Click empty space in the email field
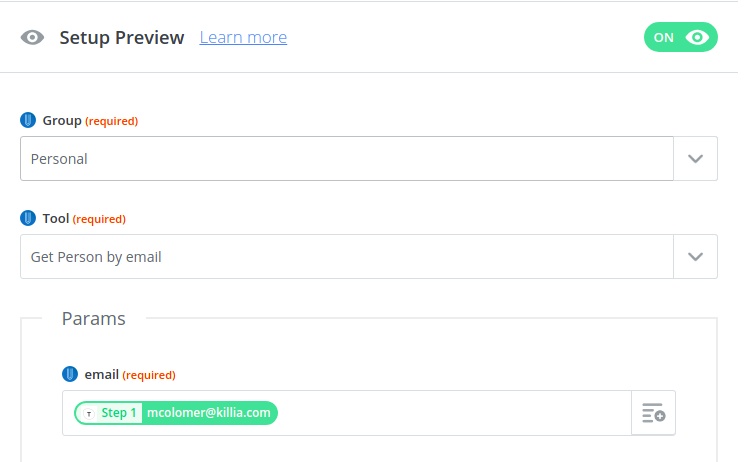The height and width of the screenshot is (462, 747). pyautogui.click(x=450, y=413)
